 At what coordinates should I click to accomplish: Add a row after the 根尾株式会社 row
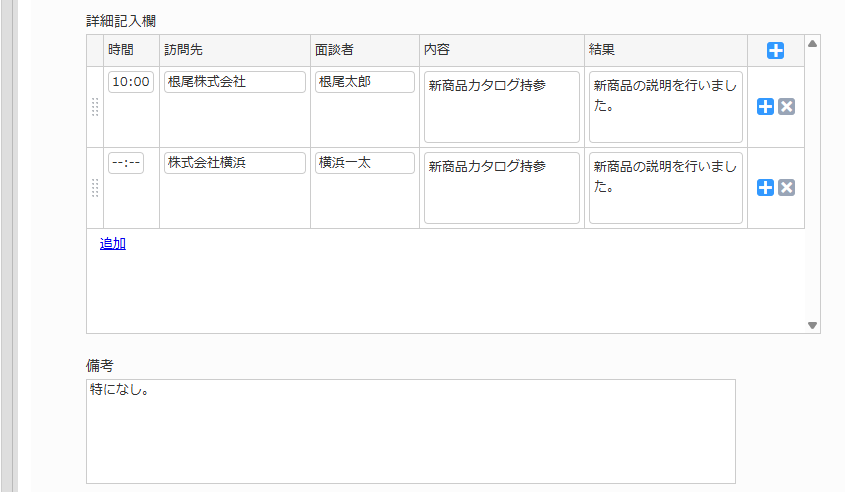click(766, 107)
